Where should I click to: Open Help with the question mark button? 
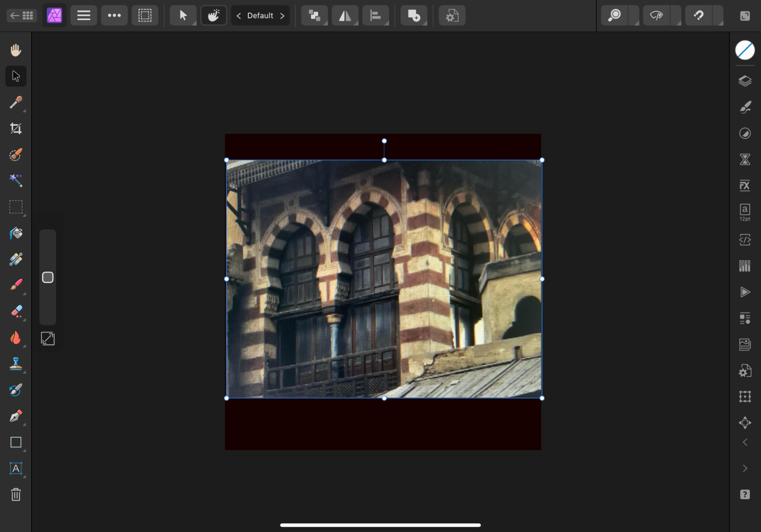pos(745,494)
